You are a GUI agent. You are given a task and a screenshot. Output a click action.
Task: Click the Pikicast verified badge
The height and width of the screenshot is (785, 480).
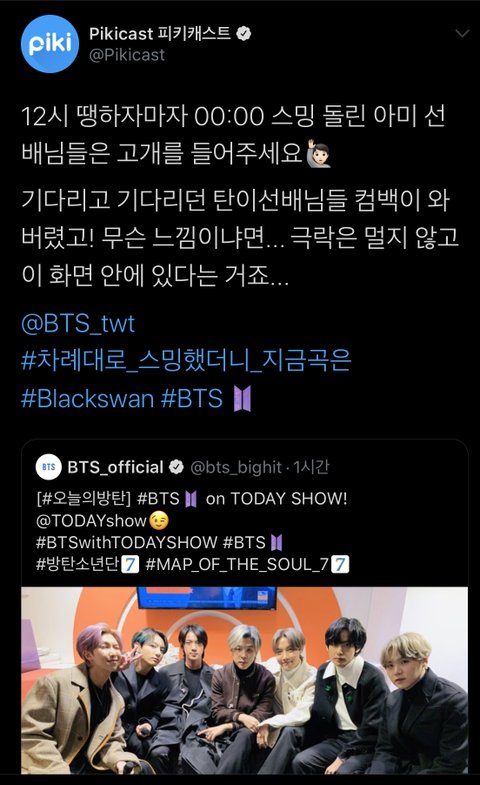[x=243, y=34]
